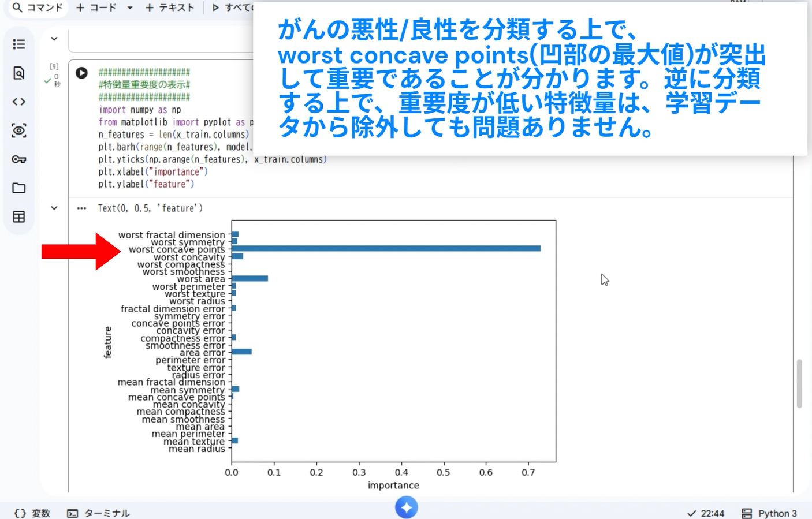Click the plt.yticks code line
The image size is (812, 519).
coord(213,159)
